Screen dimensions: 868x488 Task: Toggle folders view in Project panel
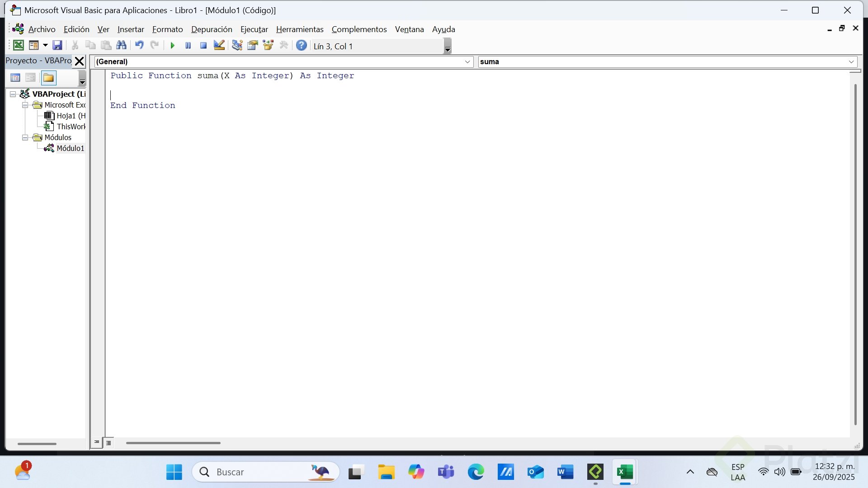point(48,78)
